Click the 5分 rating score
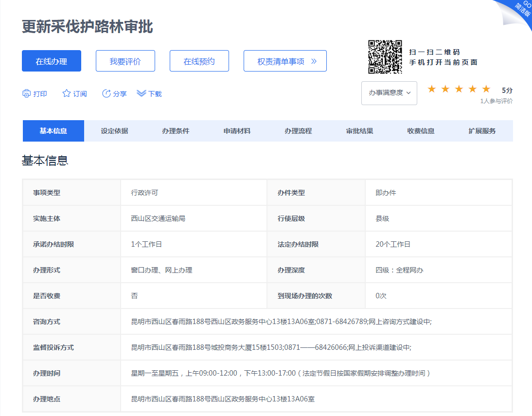532x416 pixels. [x=507, y=90]
